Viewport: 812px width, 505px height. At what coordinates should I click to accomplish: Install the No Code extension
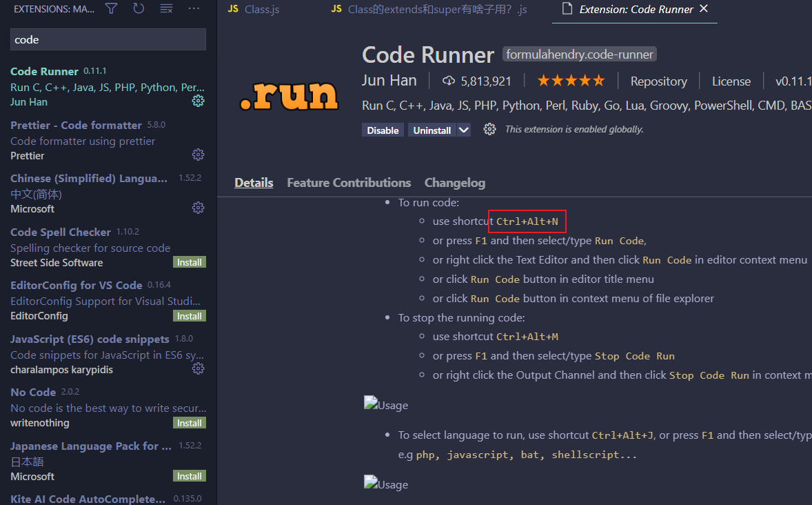pyautogui.click(x=190, y=423)
